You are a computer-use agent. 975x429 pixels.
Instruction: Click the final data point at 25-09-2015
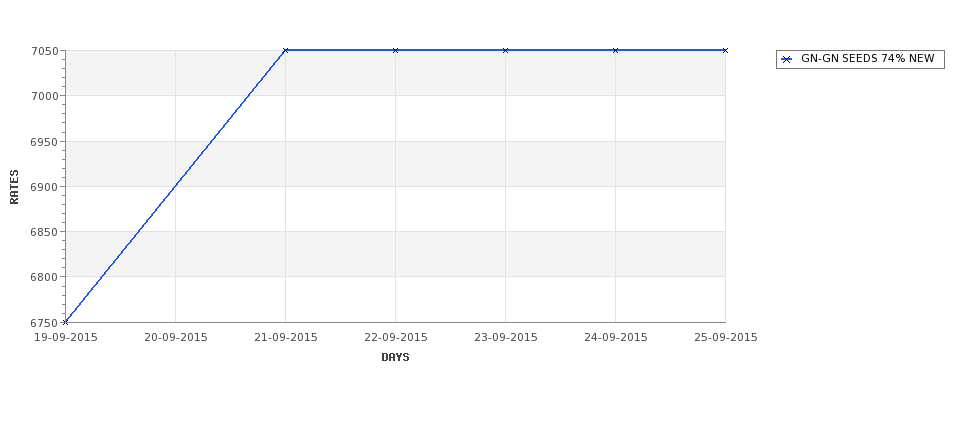tap(725, 50)
